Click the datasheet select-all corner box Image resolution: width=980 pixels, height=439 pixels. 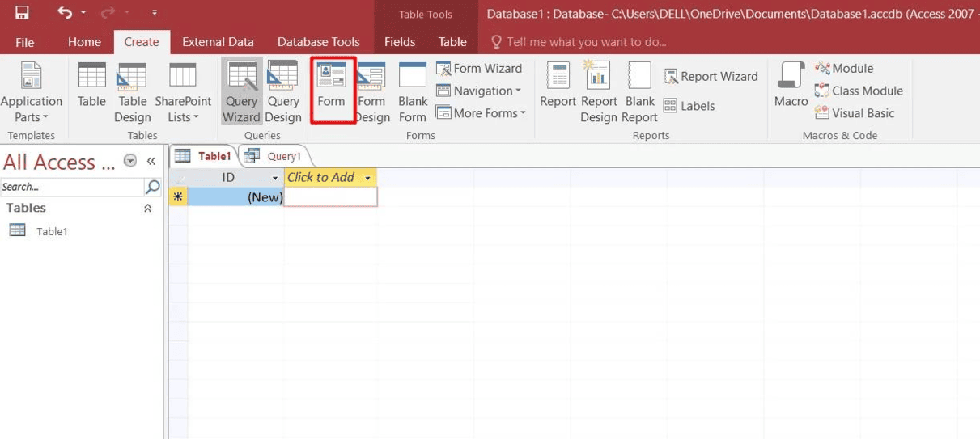(x=178, y=177)
